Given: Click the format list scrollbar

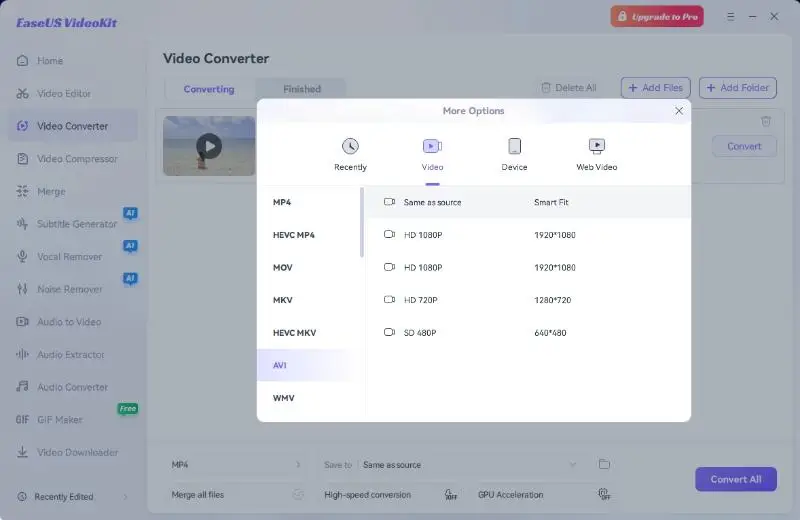Looking at the screenshot, I should [362, 222].
